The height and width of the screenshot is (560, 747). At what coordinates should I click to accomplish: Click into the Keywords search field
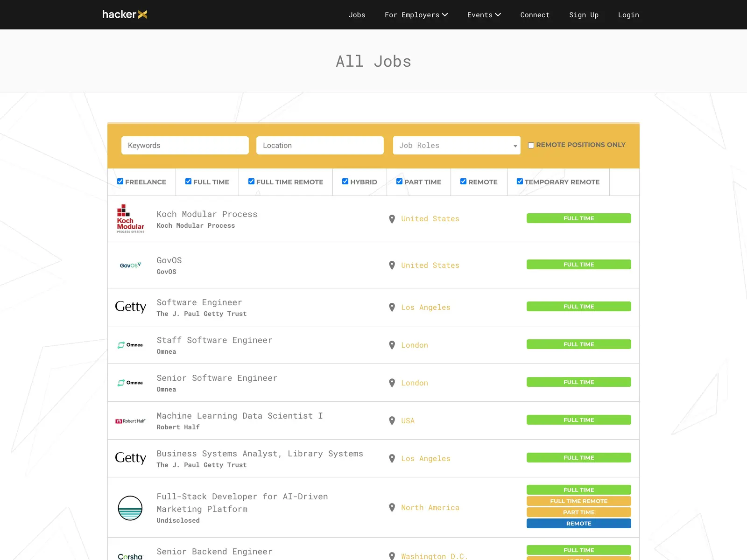tap(185, 146)
